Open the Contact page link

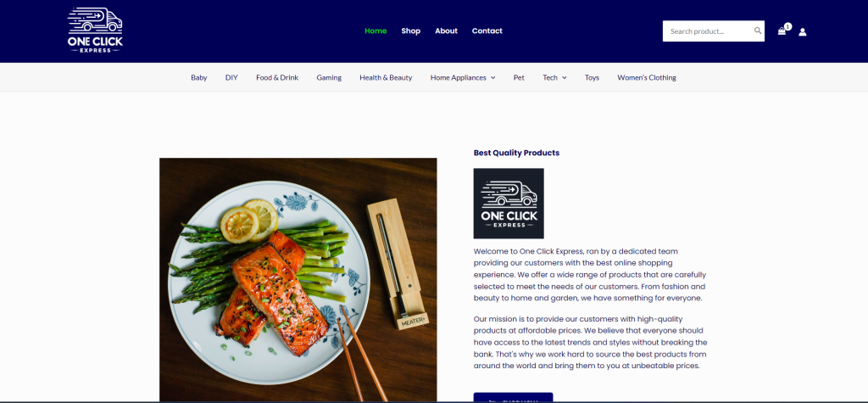point(487,31)
